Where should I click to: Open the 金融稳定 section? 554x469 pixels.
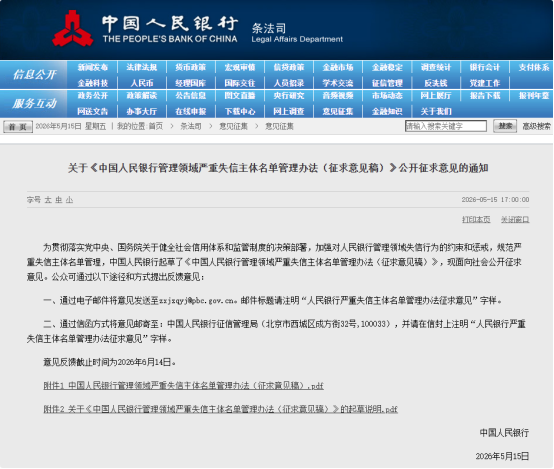point(387,67)
